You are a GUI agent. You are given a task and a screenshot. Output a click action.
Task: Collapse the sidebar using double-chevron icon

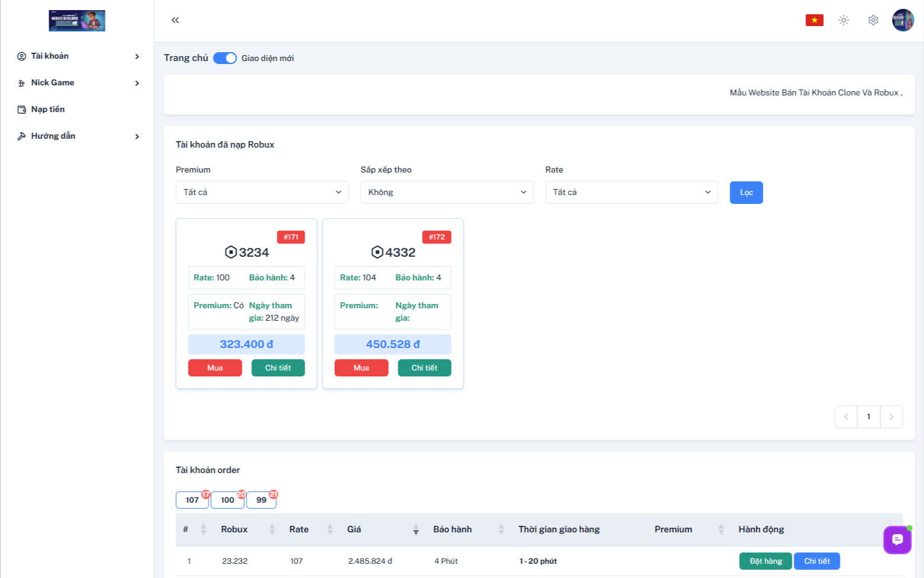coord(174,20)
